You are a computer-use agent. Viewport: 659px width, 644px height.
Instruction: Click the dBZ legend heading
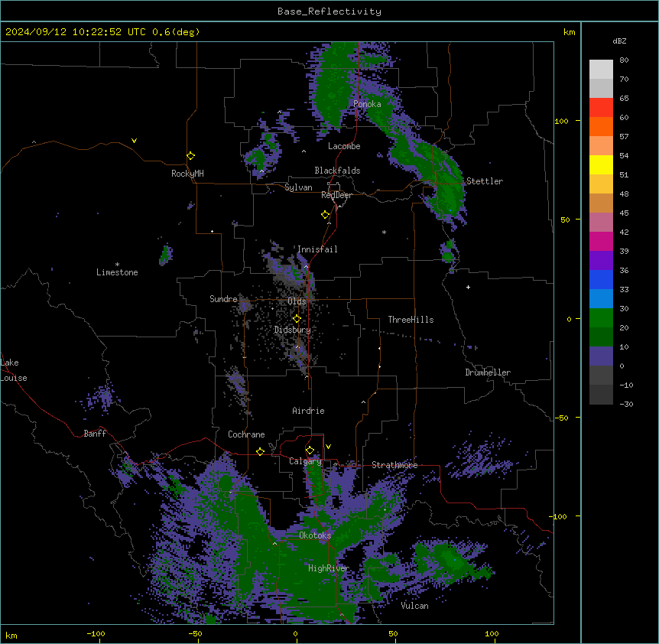point(619,41)
